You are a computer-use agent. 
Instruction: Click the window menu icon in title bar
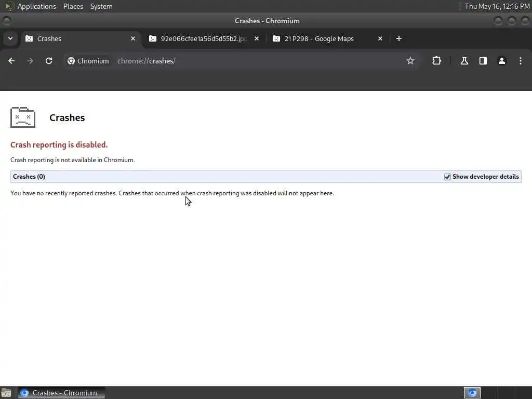6,21
